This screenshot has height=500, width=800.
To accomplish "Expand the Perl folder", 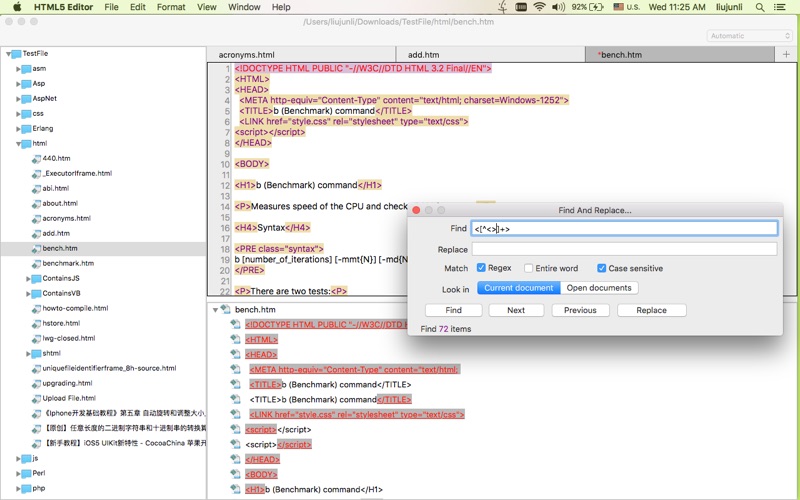I will (x=18, y=473).
